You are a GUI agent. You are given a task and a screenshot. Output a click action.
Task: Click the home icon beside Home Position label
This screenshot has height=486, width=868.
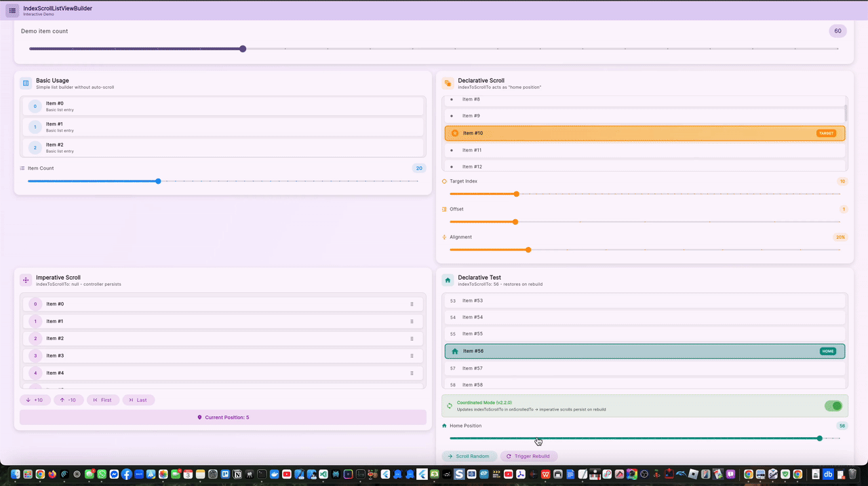point(444,426)
